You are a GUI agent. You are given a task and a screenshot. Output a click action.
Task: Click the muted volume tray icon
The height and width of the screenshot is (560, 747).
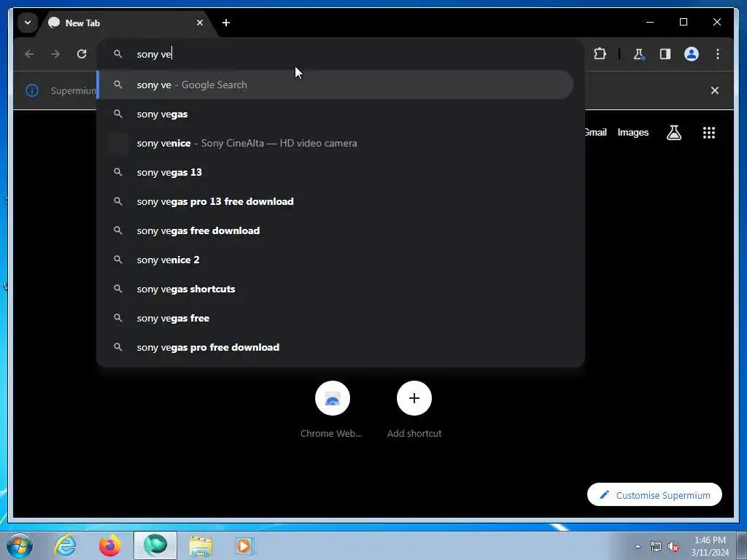point(673,546)
